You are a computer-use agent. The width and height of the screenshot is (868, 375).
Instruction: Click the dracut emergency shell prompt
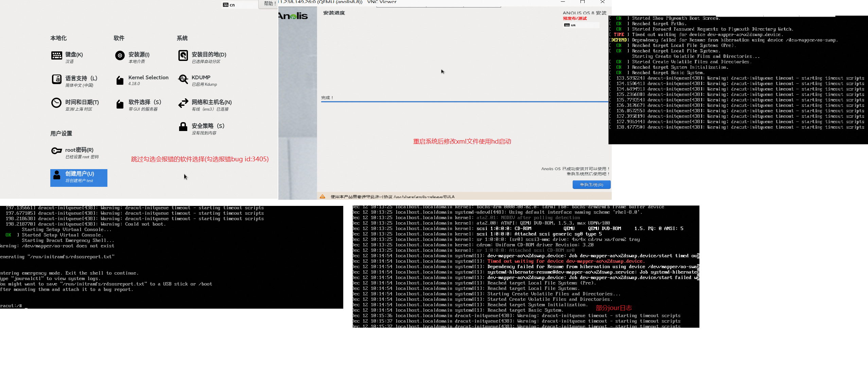(x=14, y=306)
